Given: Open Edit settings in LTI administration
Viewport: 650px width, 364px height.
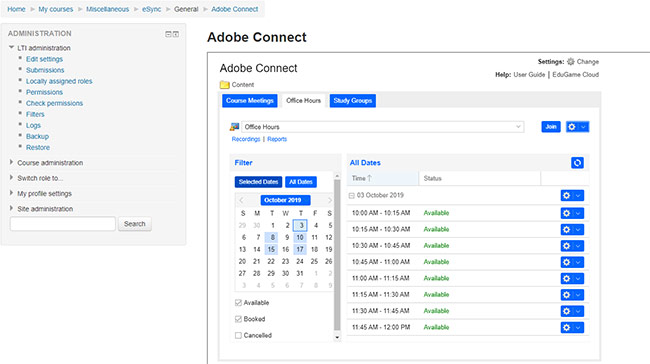Looking at the screenshot, I should [x=44, y=59].
